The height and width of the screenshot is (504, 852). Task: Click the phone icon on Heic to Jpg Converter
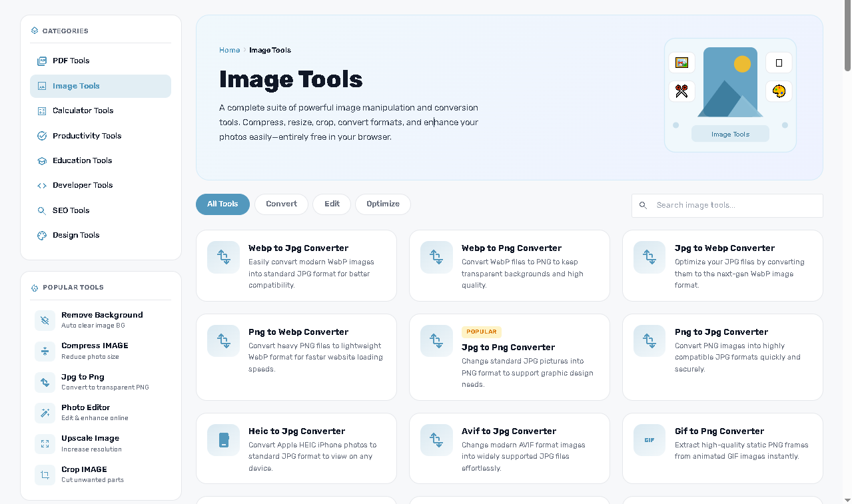pos(223,440)
